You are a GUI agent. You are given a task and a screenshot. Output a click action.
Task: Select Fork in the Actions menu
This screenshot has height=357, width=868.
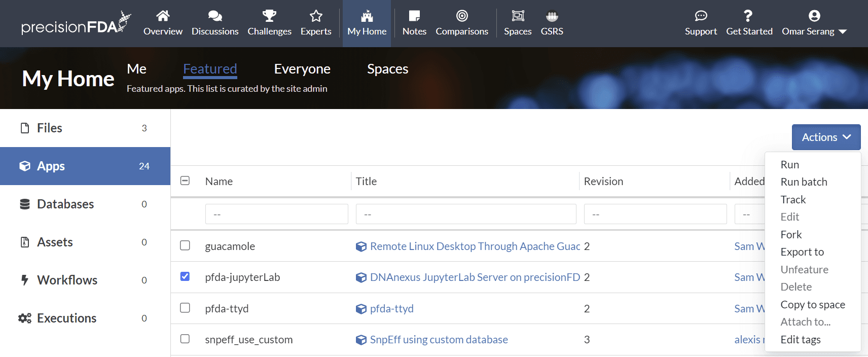(x=791, y=234)
